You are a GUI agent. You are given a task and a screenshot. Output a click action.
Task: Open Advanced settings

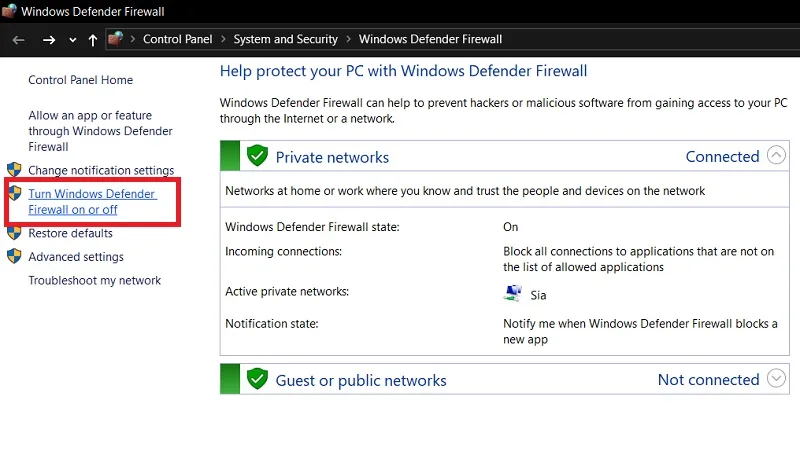76,257
